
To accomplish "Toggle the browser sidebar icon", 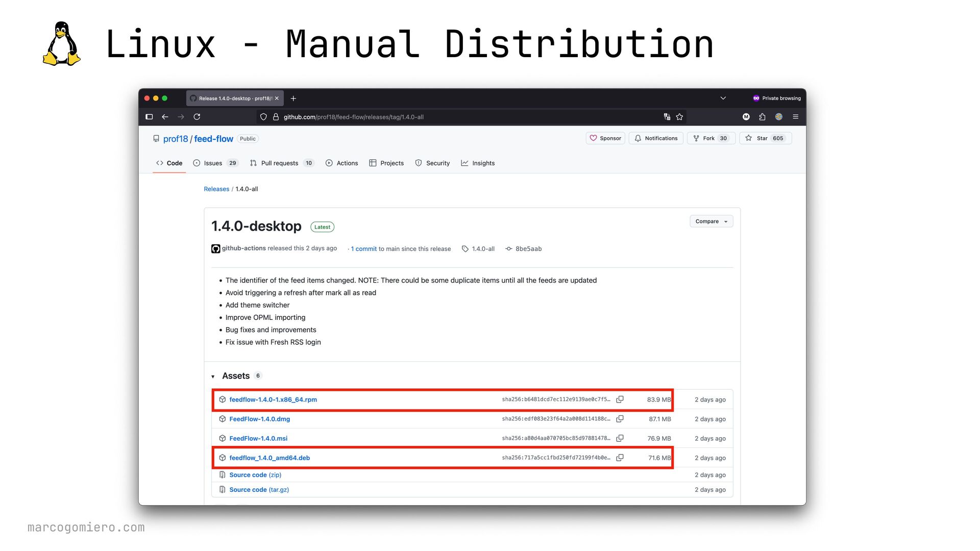I will point(149,117).
